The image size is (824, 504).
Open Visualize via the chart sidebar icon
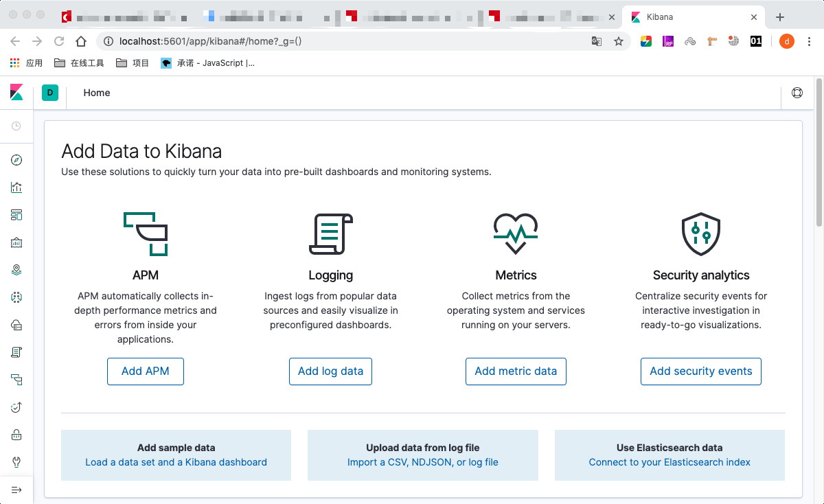point(16,187)
